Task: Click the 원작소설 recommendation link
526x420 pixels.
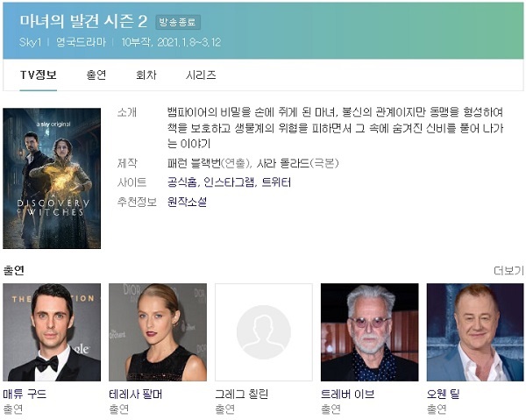Action: pos(187,202)
